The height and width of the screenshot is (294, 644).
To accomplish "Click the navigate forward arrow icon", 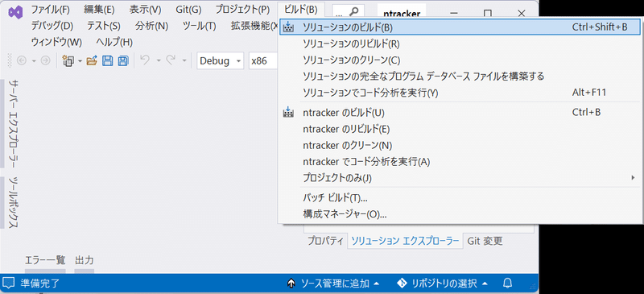I will pyautogui.click(x=46, y=61).
